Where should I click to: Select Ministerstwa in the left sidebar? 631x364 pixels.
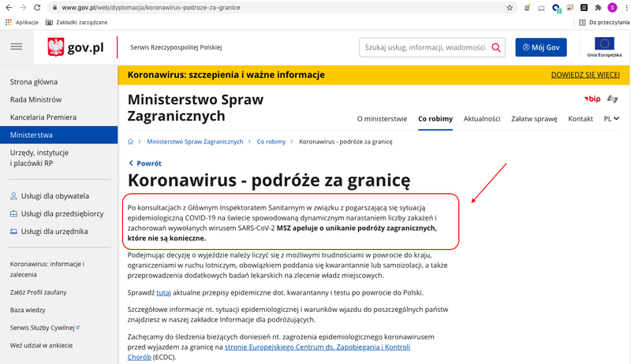(x=32, y=135)
